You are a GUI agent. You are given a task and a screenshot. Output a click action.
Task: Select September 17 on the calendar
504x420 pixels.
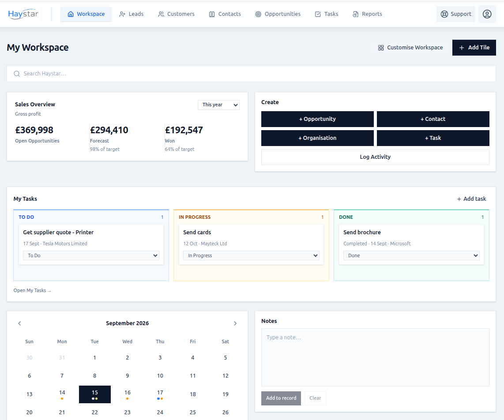[x=160, y=394]
